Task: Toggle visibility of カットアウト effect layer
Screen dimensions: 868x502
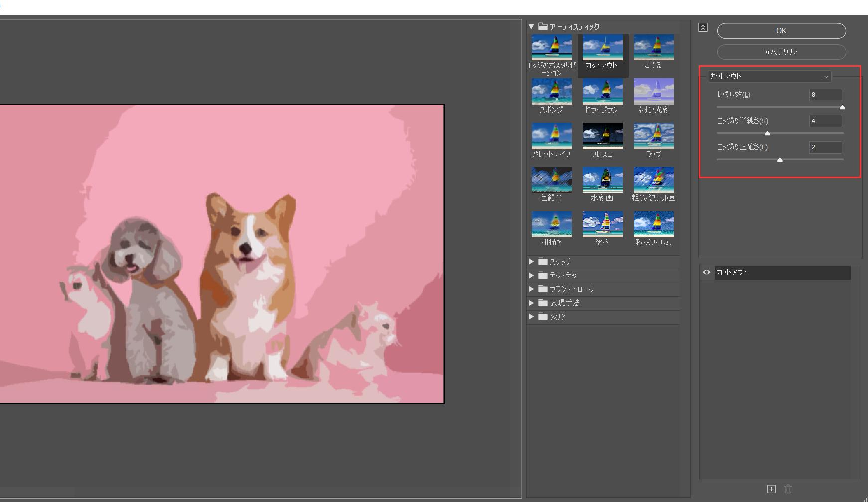Action: [706, 272]
